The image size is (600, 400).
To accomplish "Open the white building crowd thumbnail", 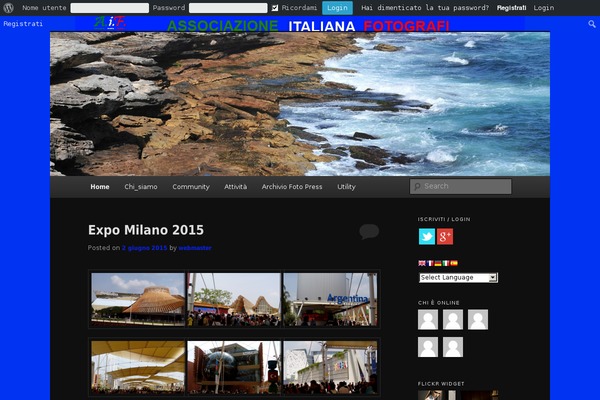I will [x=330, y=368].
